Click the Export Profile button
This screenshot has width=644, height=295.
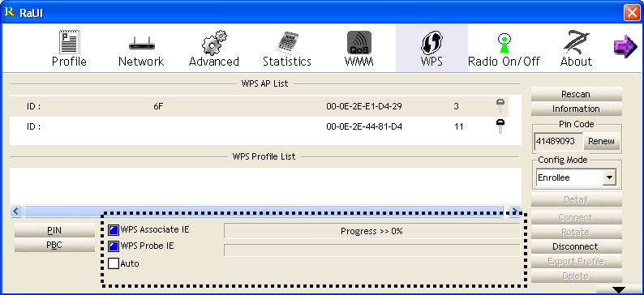pyautogui.click(x=576, y=261)
